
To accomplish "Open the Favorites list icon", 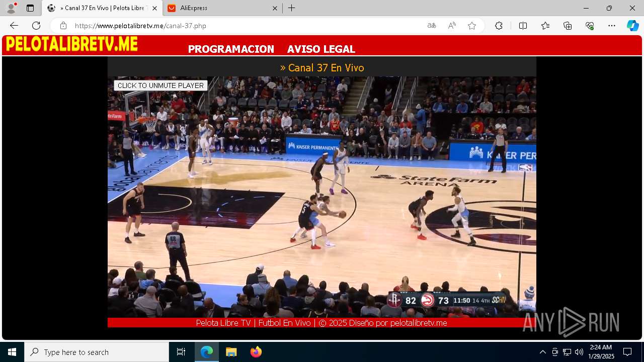I will [x=545, y=26].
